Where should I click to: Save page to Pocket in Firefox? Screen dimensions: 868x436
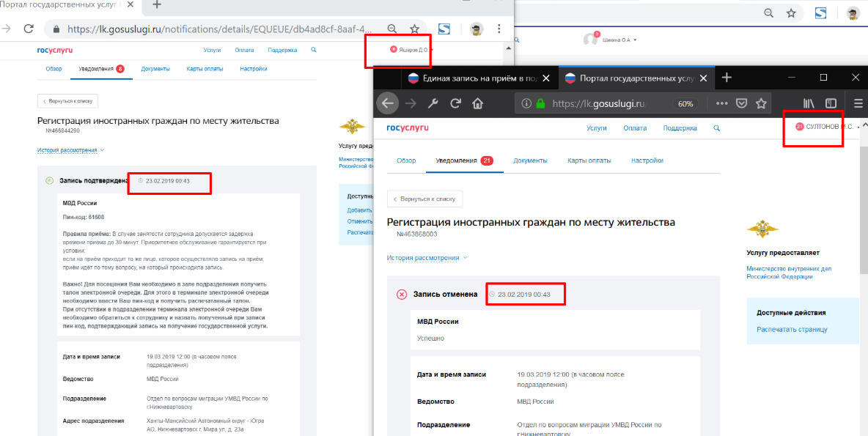742,103
